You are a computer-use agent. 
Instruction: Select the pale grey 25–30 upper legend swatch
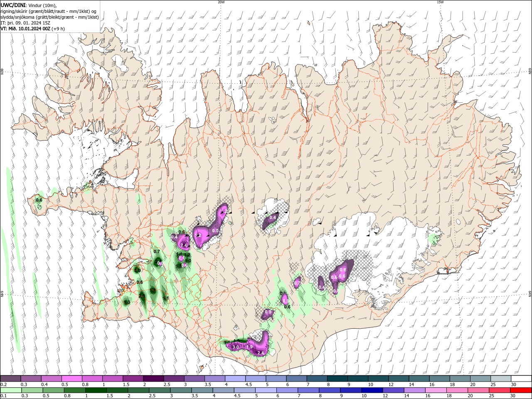501,379
